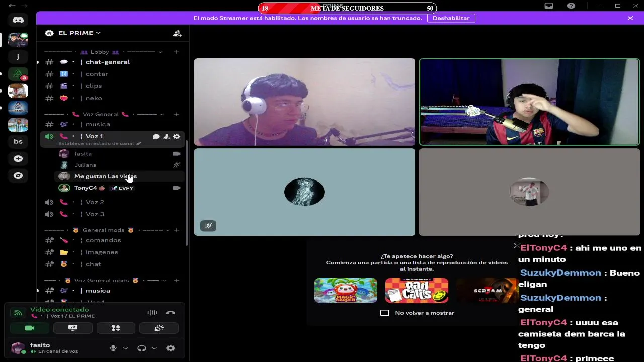This screenshot has height=362, width=644.
Task: Open EL PRIME server dropdown menu
Action: pos(79,33)
